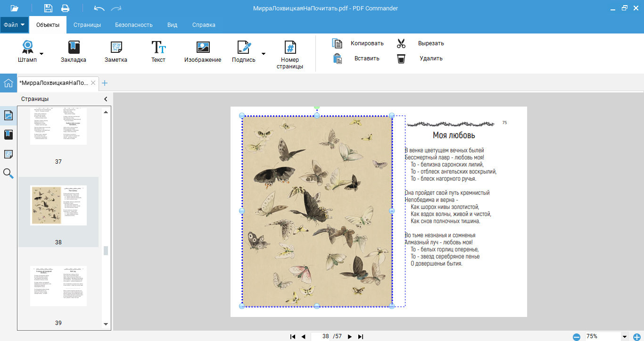Image resolution: width=644 pixels, height=341 pixels.
Task: Click the green rotation handle above image
Action: 317,107
